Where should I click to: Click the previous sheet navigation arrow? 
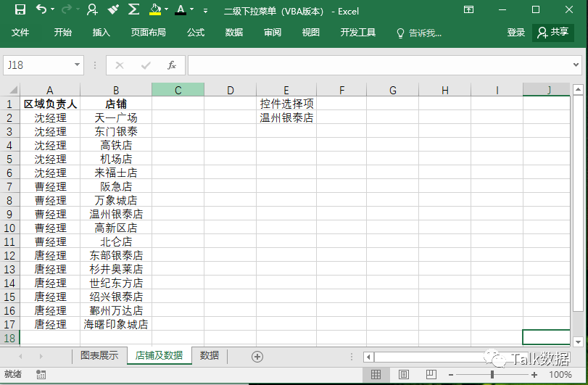coord(20,356)
